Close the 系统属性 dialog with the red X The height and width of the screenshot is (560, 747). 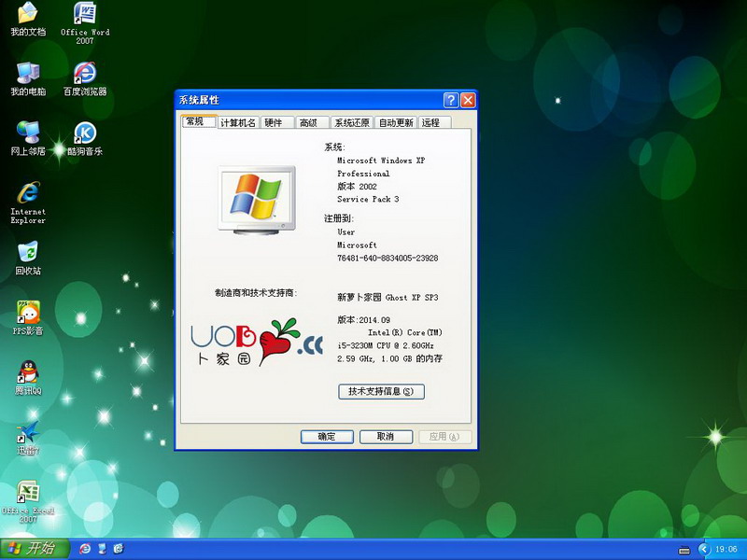point(469,100)
